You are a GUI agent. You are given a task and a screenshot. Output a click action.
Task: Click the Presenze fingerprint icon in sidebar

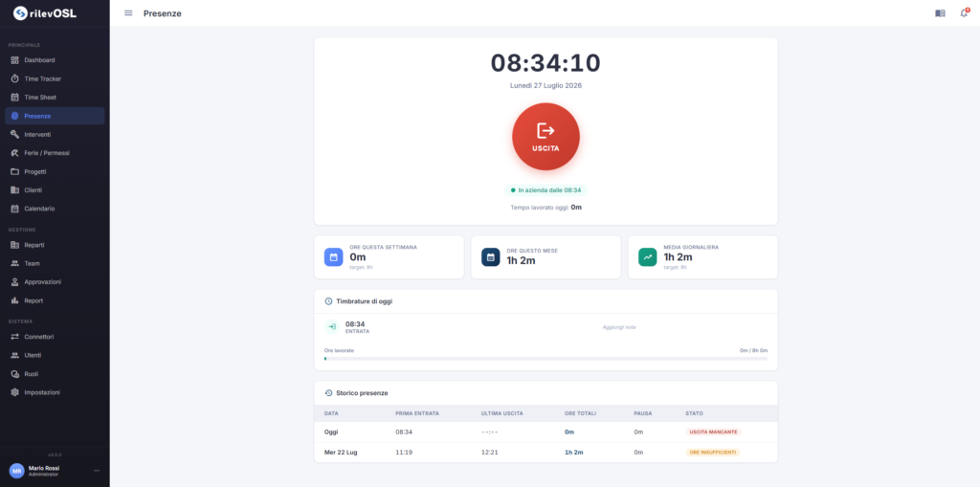tap(15, 116)
